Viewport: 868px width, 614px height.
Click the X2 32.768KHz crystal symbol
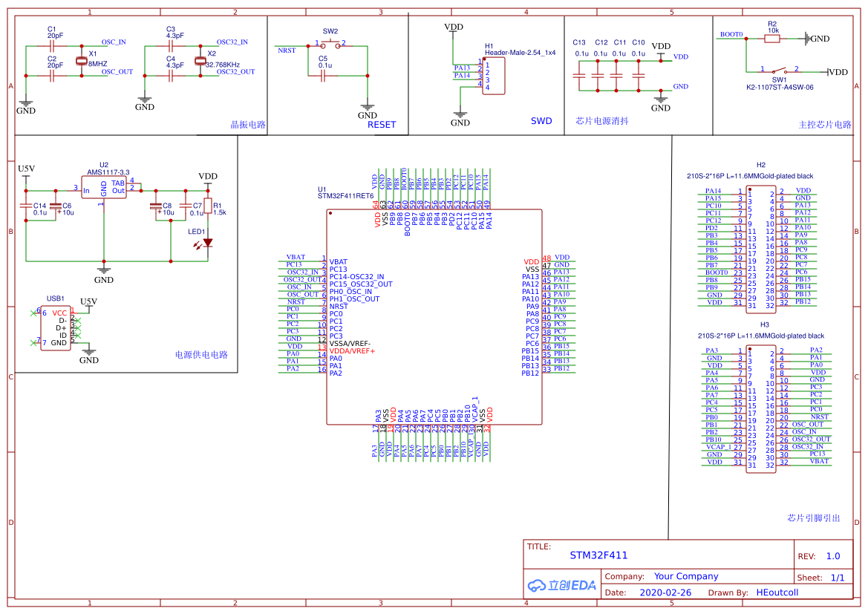coord(200,61)
